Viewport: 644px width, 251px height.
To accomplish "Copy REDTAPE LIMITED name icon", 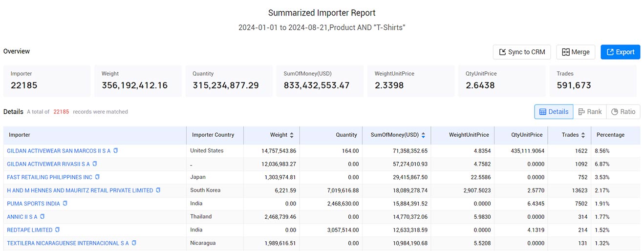I will pyautogui.click(x=57, y=230).
